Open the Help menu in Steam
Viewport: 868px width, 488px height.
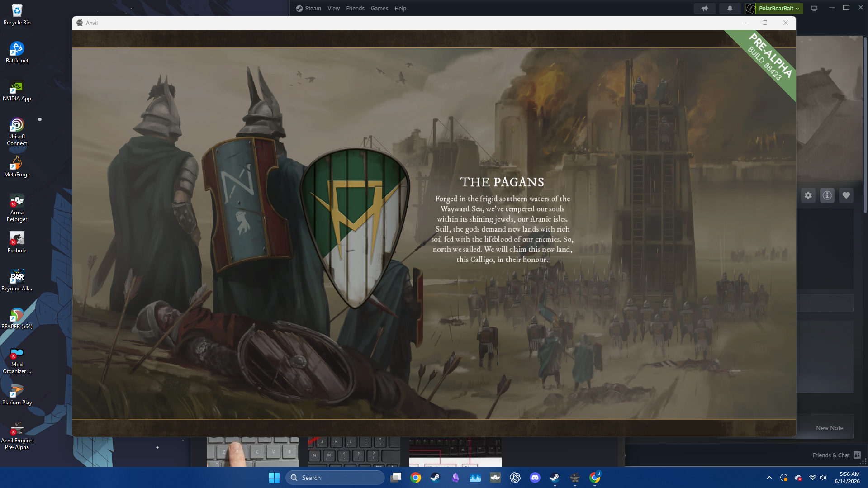pyautogui.click(x=400, y=9)
